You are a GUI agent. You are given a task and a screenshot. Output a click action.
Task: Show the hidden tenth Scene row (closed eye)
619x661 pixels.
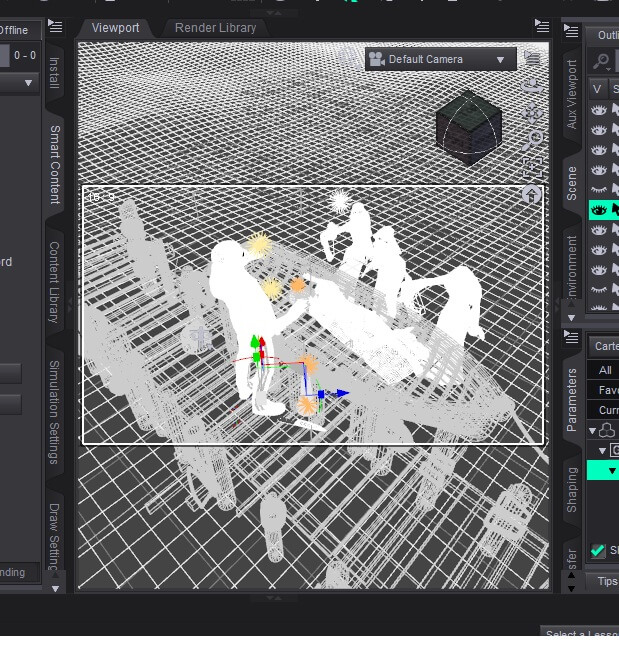[x=599, y=290]
